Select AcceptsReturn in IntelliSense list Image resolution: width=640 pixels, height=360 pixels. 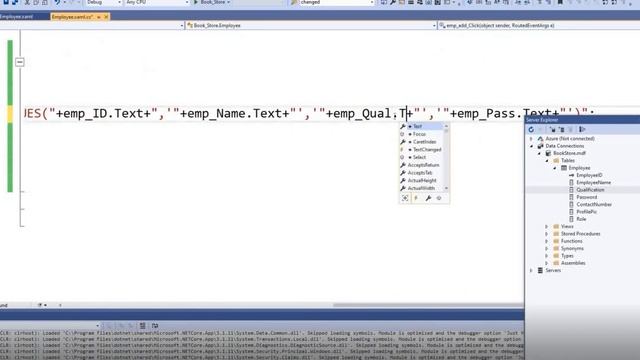click(x=421, y=165)
